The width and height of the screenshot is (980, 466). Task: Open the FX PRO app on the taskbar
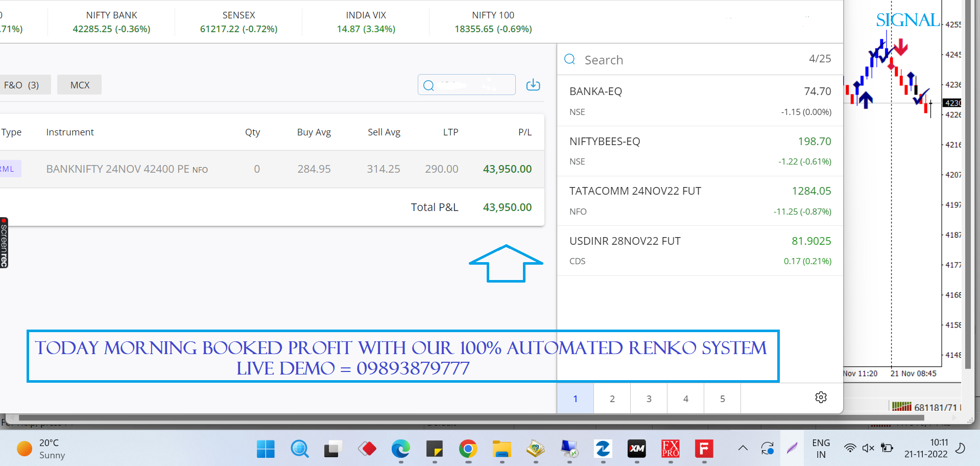(x=670, y=449)
